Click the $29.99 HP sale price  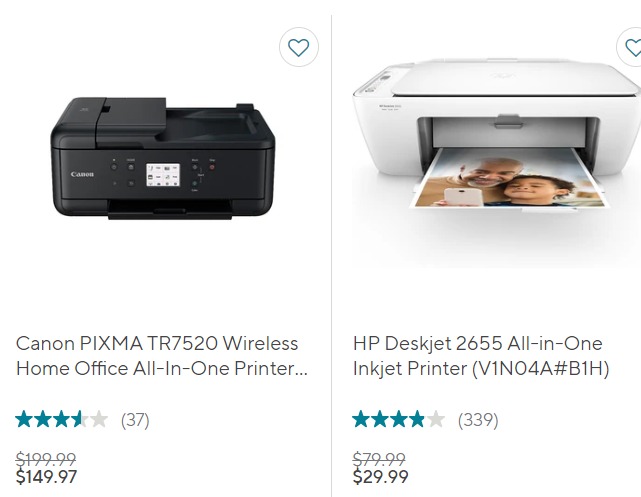[381, 477]
